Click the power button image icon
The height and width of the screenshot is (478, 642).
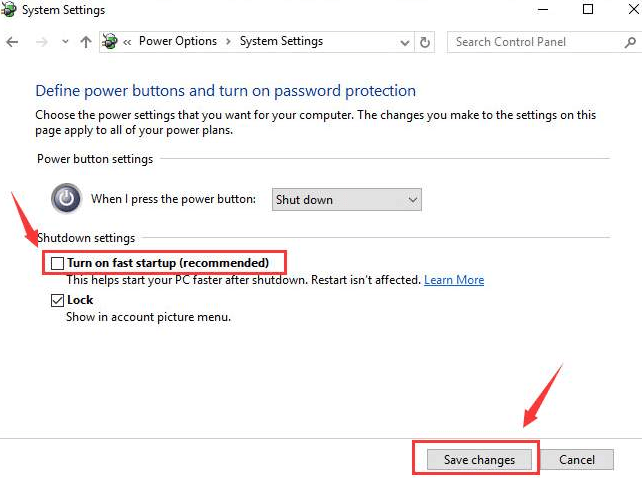coord(66,198)
